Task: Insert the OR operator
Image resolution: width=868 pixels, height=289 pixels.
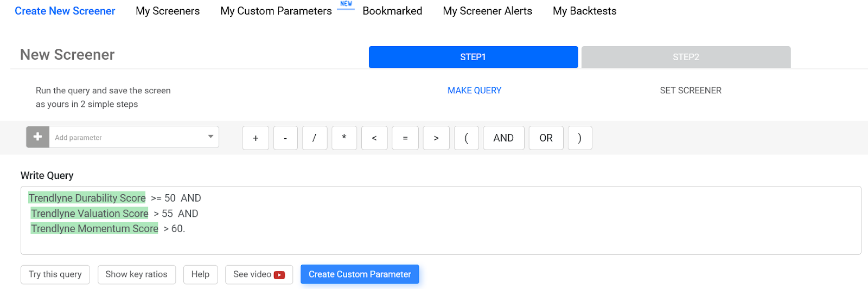Action: point(546,138)
